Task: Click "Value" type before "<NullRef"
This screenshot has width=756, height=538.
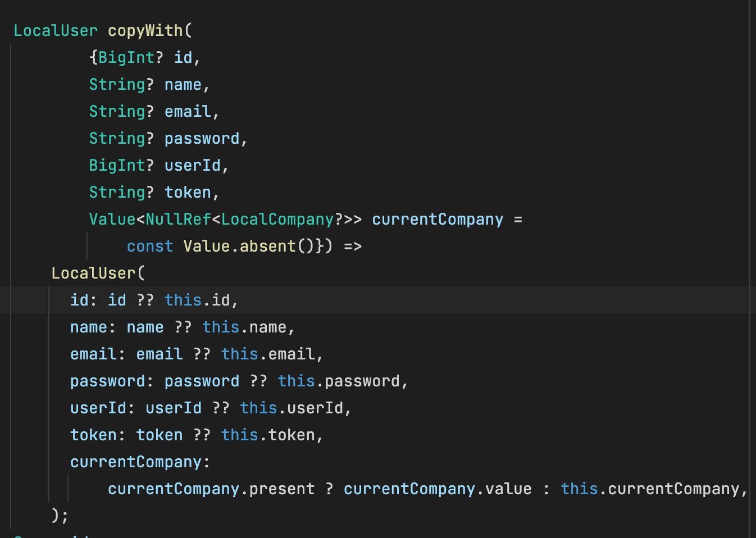Action: pyautogui.click(x=112, y=219)
